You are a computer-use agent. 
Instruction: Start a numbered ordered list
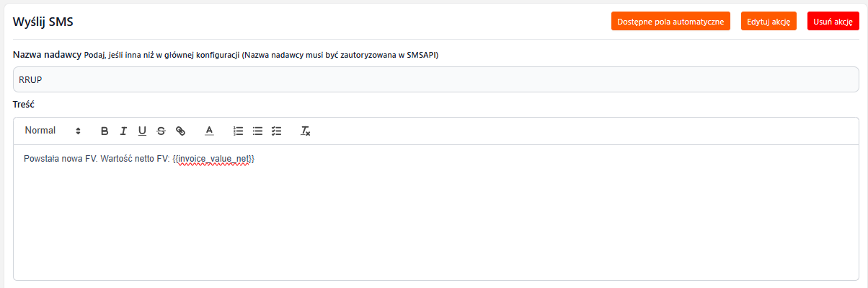pyautogui.click(x=239, y=131)
